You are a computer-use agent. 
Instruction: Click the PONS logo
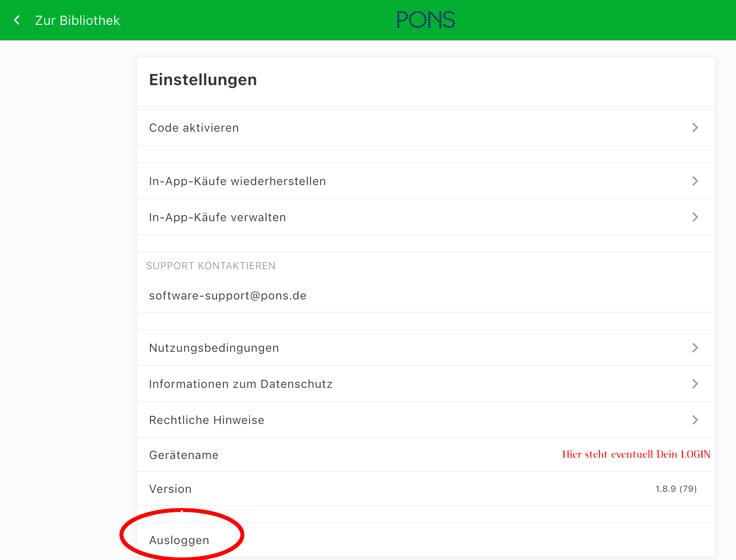426,19
